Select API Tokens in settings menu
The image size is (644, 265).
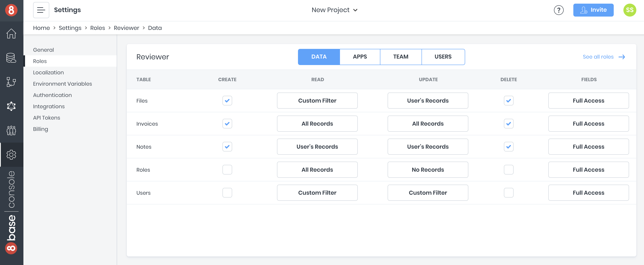(46, 118)
